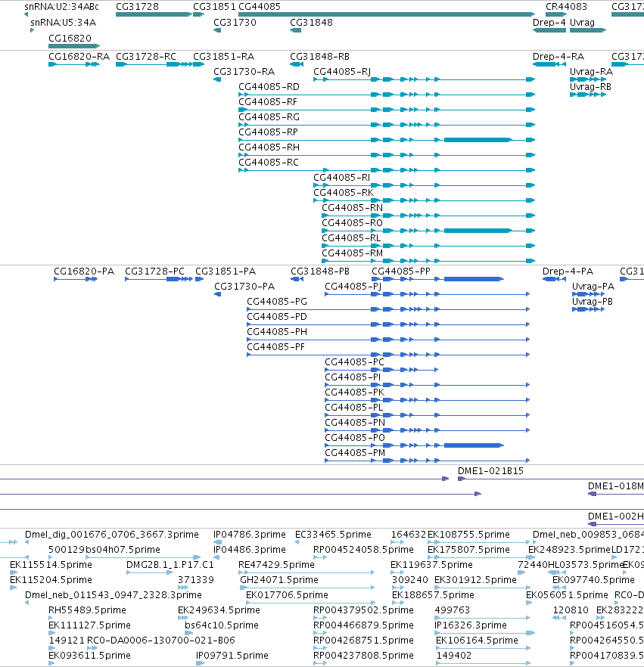The width and height of the screenshot is (644, 667).
Task: Select EST IP04786.3prime
Action: pyautogui.click(x=217, y=542)
